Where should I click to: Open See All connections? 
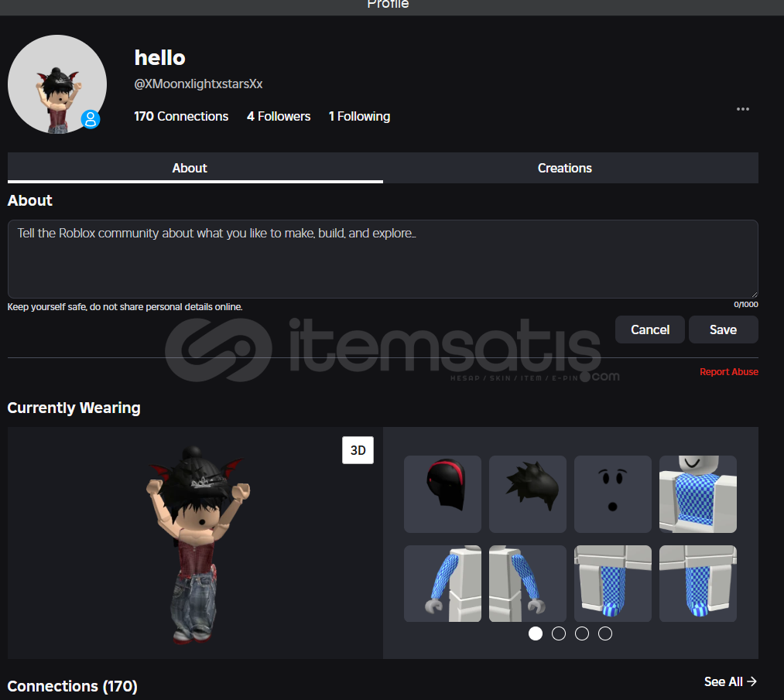(731, 681)
